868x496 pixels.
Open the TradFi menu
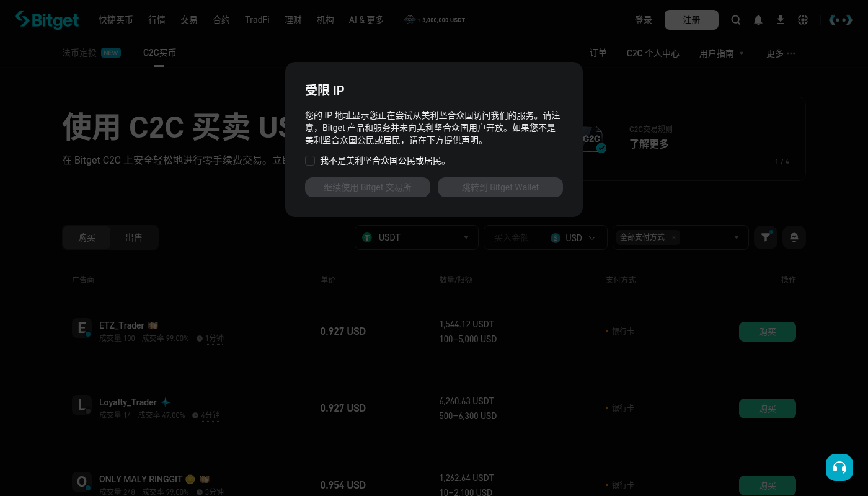[257, 20]
